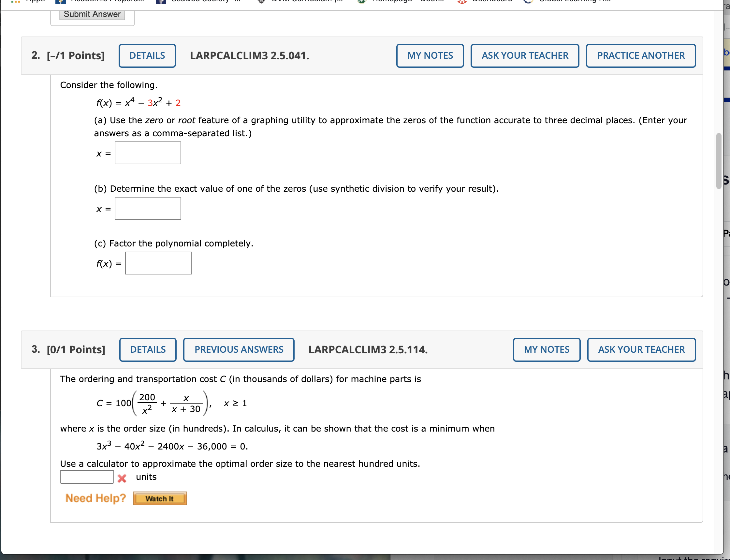The image size is (730, 560).
Task: Click the PRACTICE ANOTHER icon
Action: click(641, 55)
